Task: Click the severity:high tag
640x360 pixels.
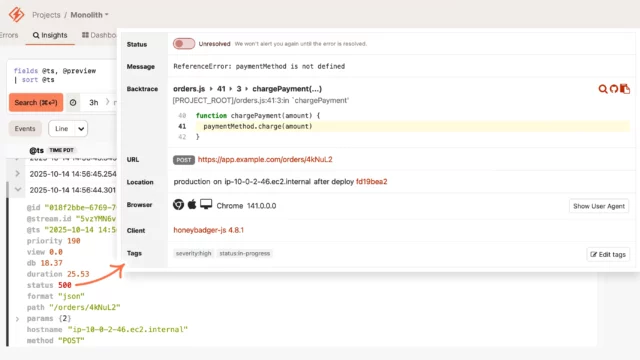Action: (193, 253)
